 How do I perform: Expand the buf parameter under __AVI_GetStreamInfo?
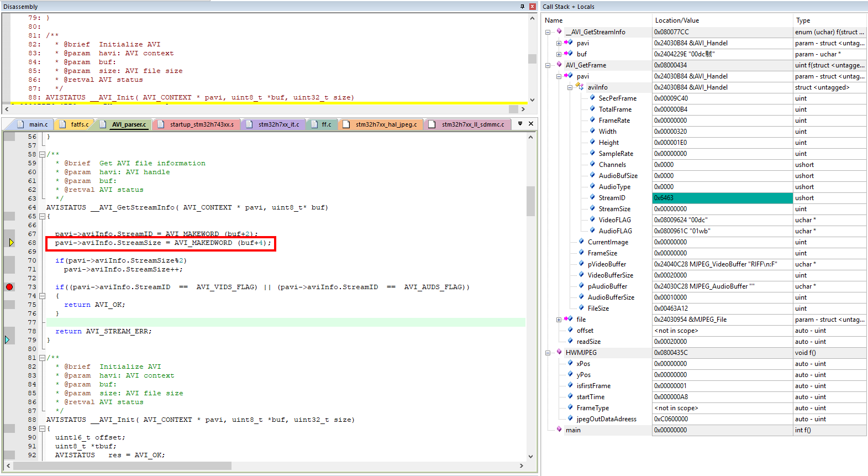click(x=559, y=54)
